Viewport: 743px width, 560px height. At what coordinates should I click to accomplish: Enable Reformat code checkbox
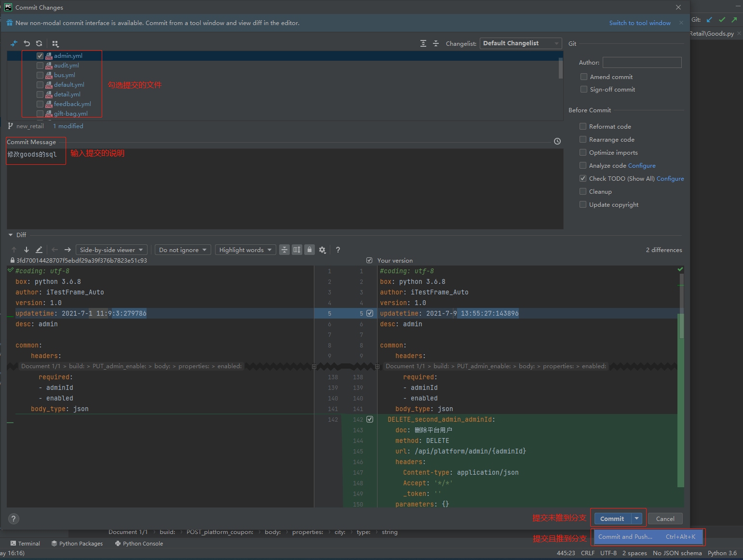point(583,126)
